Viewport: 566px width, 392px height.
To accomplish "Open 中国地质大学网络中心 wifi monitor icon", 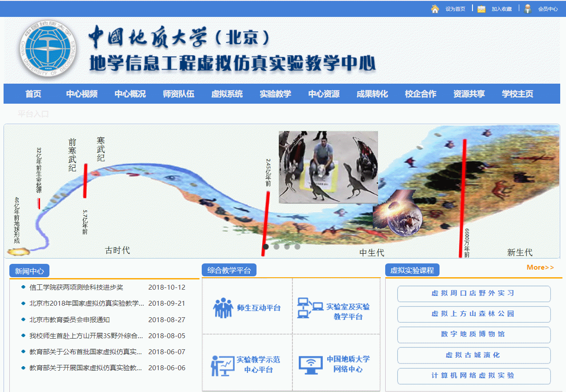I will [311, 365].
